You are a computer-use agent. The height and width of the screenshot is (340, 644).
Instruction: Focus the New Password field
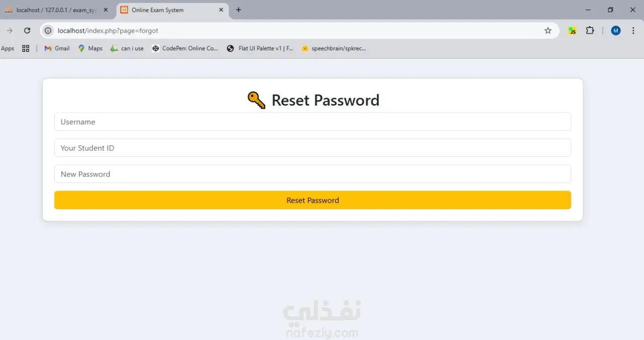click(x=312, y=174)
